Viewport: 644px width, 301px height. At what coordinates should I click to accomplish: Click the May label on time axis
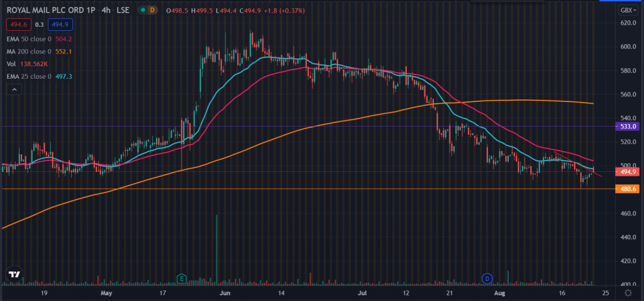click(x=106, y=293)
